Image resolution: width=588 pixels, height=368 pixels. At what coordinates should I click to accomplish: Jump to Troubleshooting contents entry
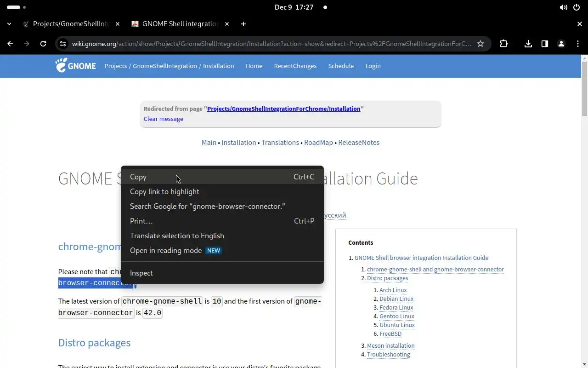389,354
